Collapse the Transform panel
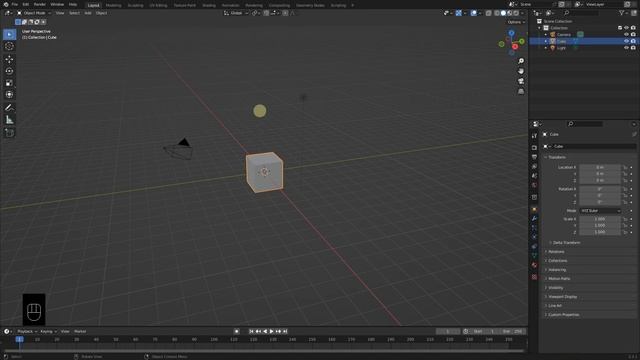The image size is (640, 360). pos(556,157)
